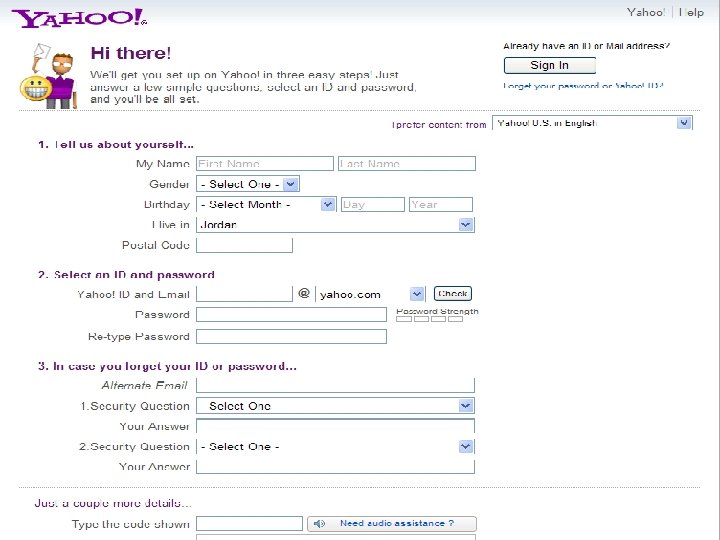The height and width of the screenshot is (540, 720).
Task: Click Need audio assistance button
Action: pos(392,523)
